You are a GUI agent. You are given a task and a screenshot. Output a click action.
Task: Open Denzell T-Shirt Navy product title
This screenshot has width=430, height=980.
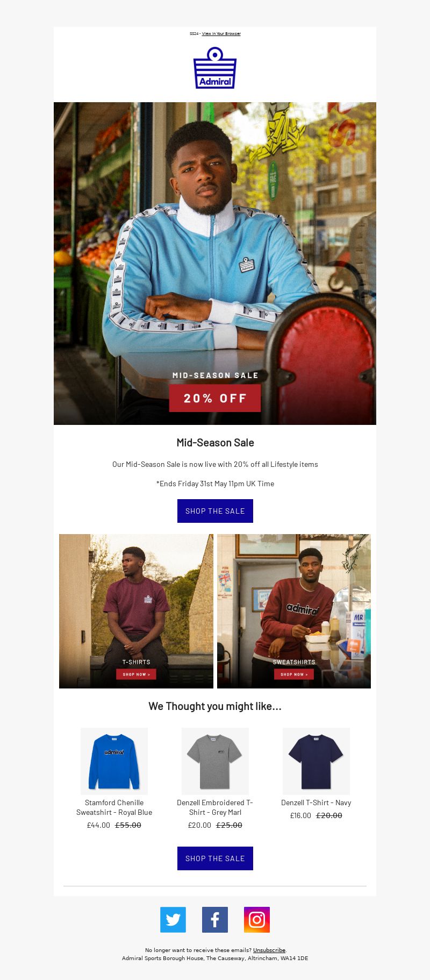point(316,803)
